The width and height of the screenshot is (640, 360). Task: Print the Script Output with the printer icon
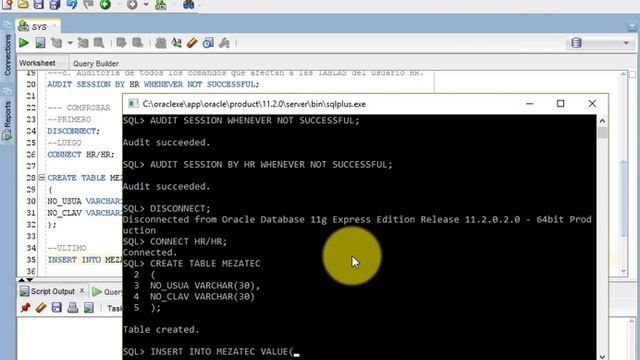click(73, 307)
